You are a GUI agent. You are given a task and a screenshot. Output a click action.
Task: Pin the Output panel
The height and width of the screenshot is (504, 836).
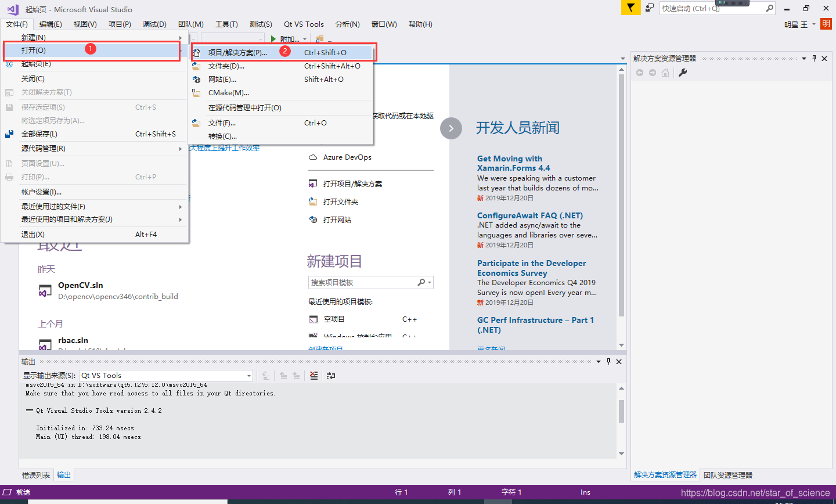pos(608,361)
